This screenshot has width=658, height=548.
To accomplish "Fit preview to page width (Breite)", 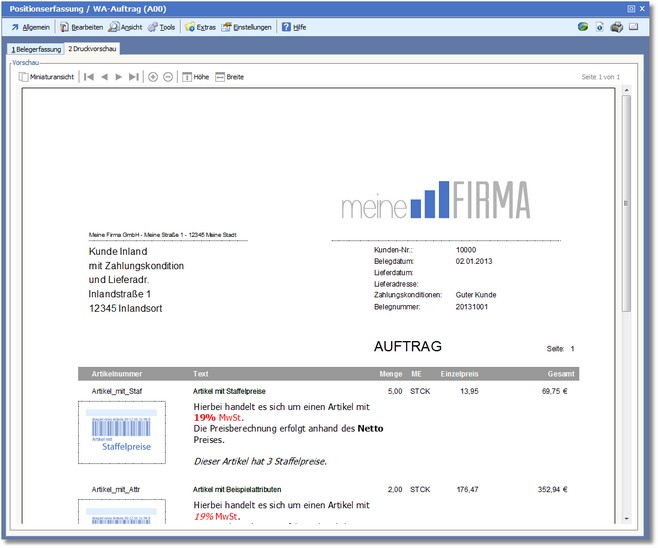I will [229, 77].
